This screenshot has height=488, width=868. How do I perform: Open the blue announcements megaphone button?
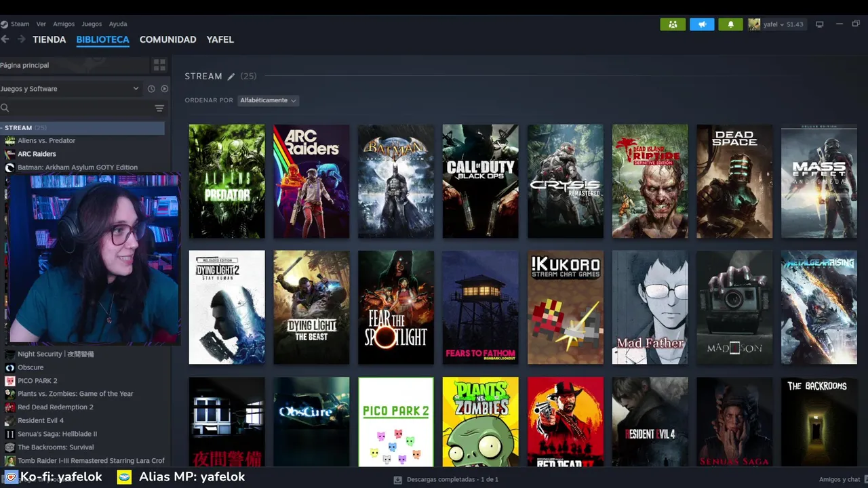(702, 24)
